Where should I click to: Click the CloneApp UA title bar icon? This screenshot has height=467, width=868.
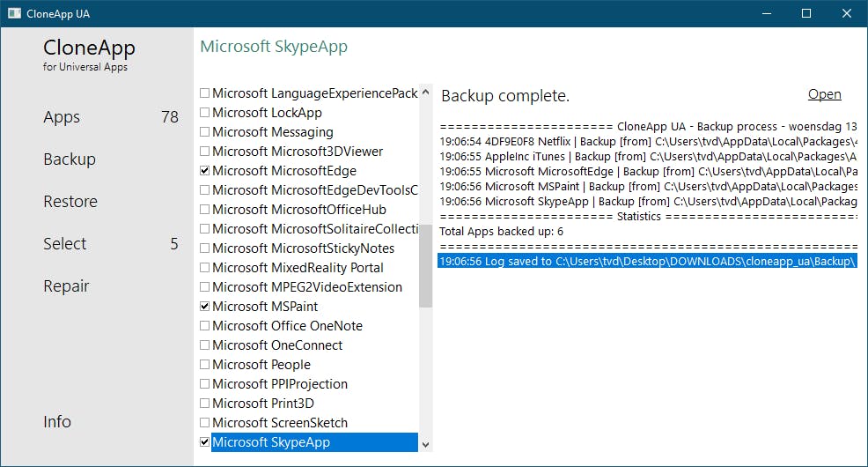coord(14,13)
